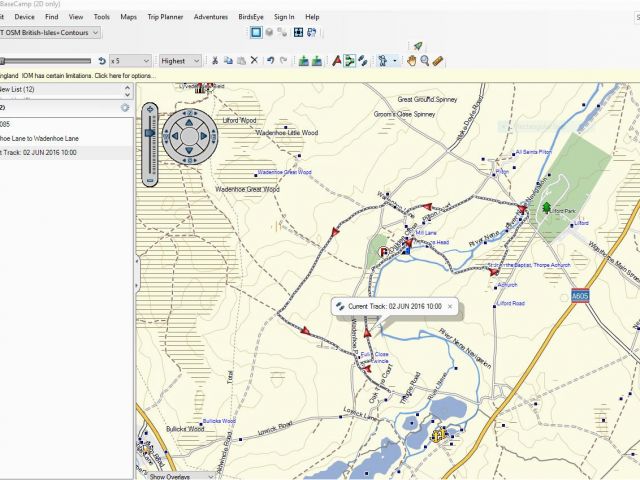Open the Sign In menu
The width and height of the screenshot is (640, 480).
284,17
